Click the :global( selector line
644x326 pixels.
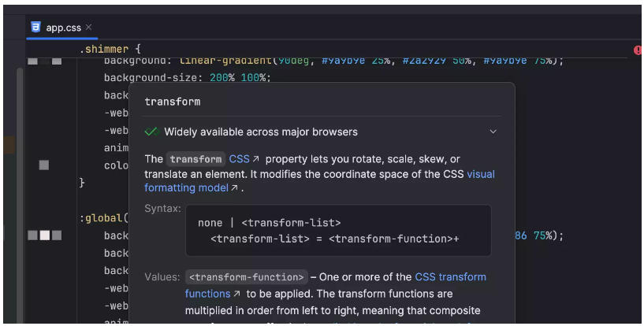point(104,218)
